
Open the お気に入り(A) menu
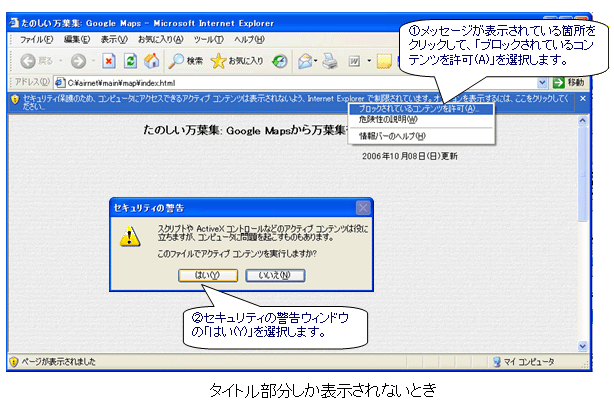[x=161, y=40]
